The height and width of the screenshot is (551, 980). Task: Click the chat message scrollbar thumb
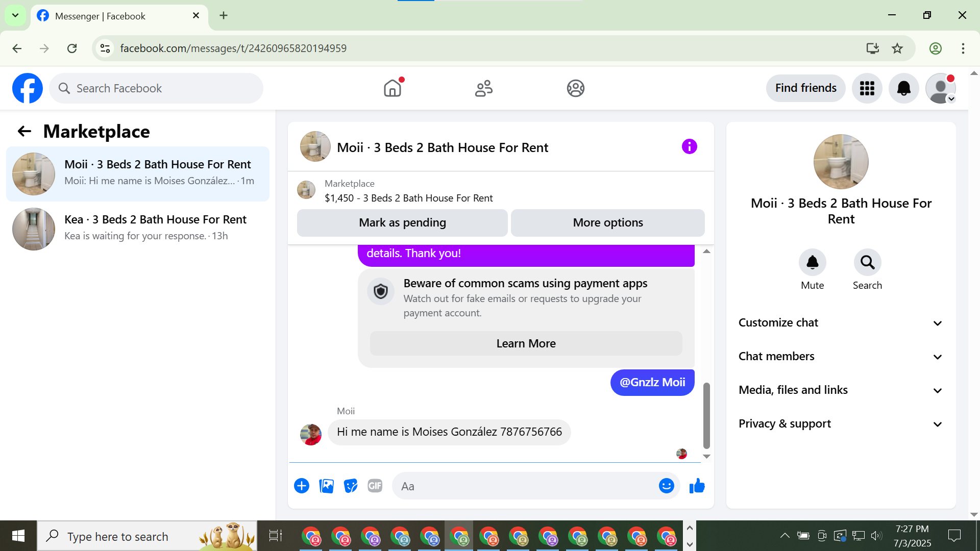click(706, 416)
